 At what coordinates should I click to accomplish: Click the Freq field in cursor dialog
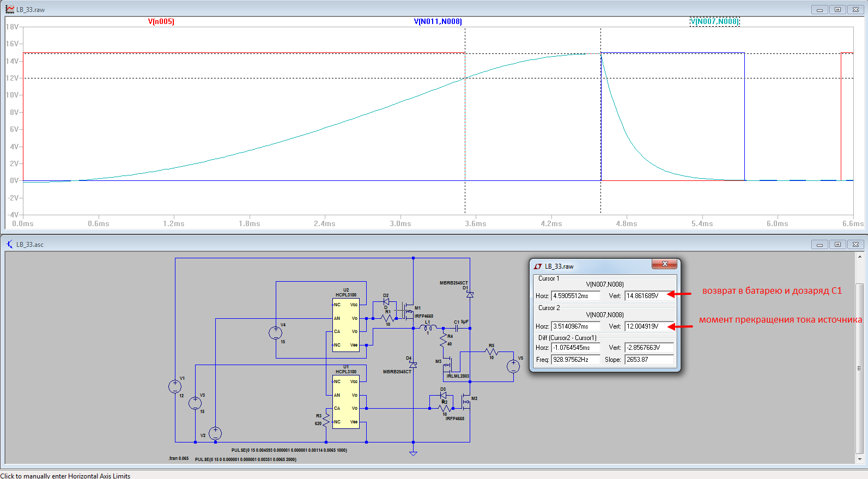[x=575, y=360]
